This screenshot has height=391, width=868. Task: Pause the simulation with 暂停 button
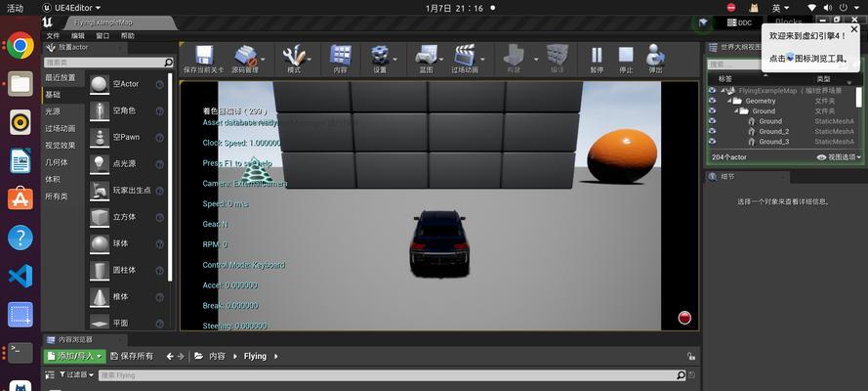(597, 56)
